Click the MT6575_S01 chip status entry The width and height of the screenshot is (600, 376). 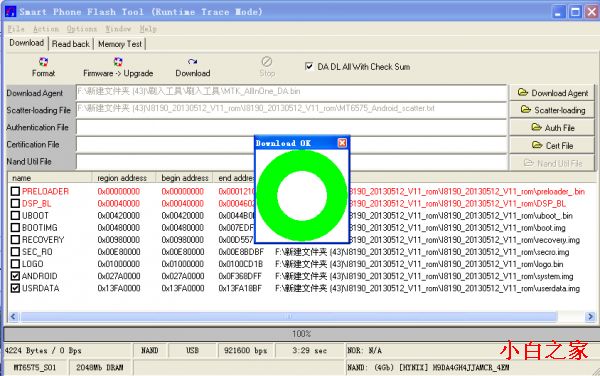35,368
